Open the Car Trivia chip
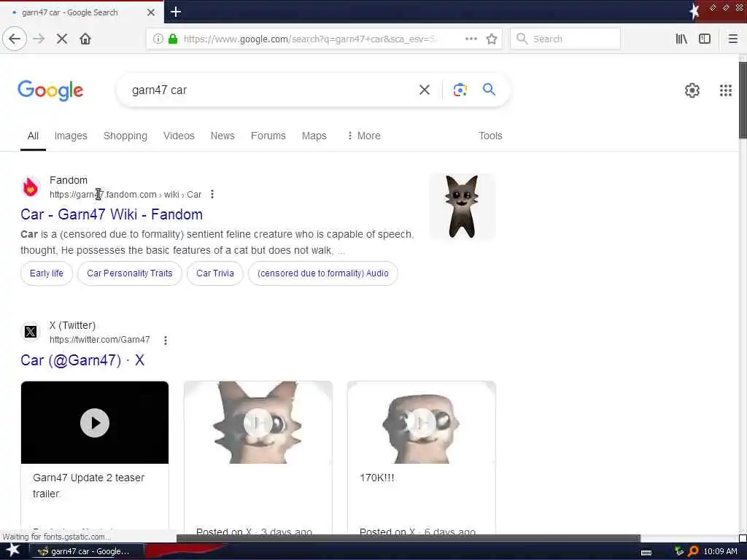Viewport: 747px width, 560px height. pyautogui.click(x=215, y=273)
